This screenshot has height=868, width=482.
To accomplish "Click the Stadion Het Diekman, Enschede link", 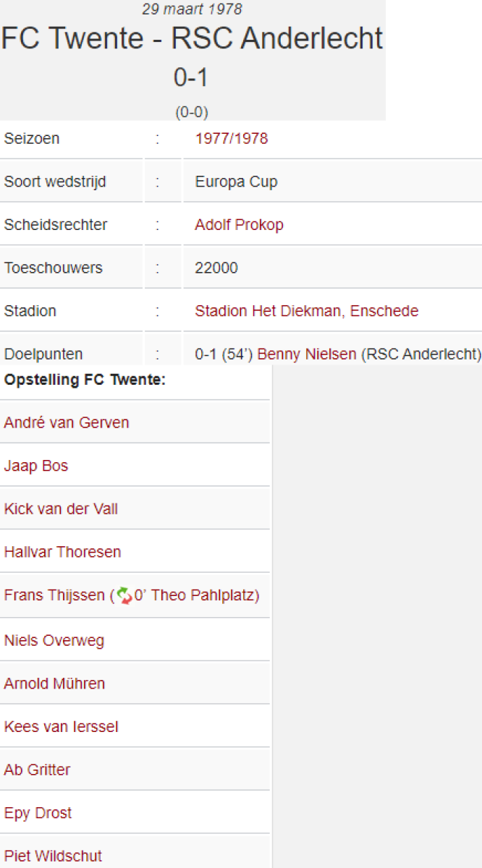I will click(306, 311).
